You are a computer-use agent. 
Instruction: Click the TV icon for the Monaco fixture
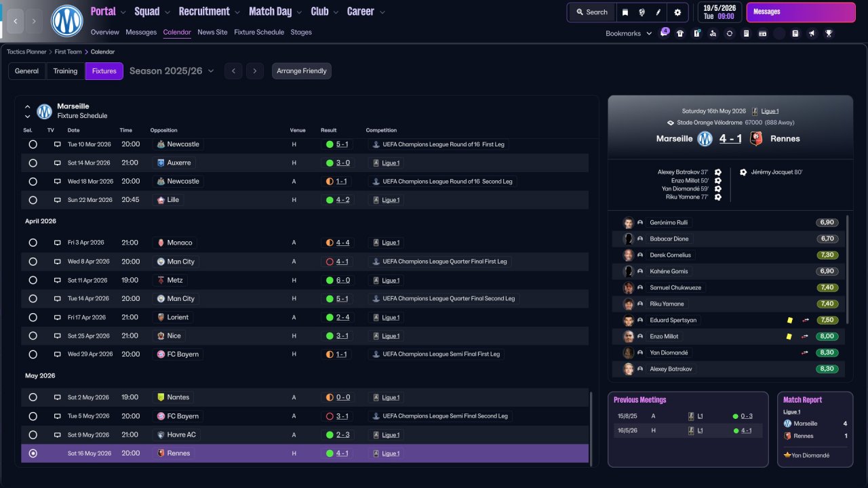tap(58, 243)
